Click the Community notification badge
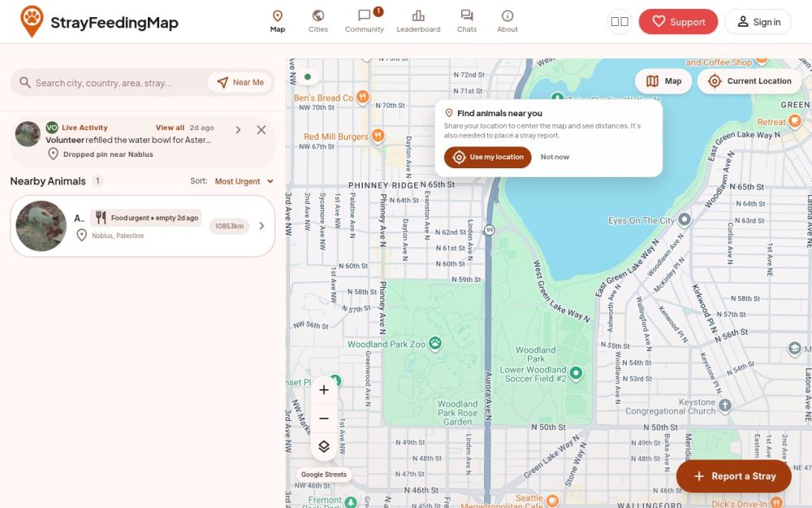Screen dimensions: 812x508 378,11
